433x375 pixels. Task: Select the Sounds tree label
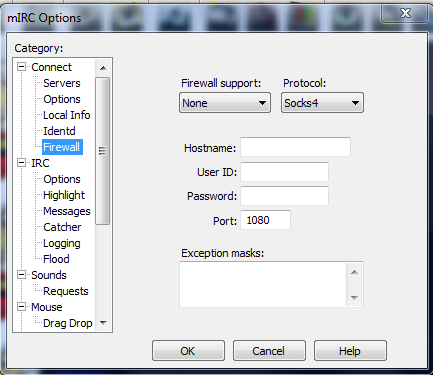pos(49,275)
